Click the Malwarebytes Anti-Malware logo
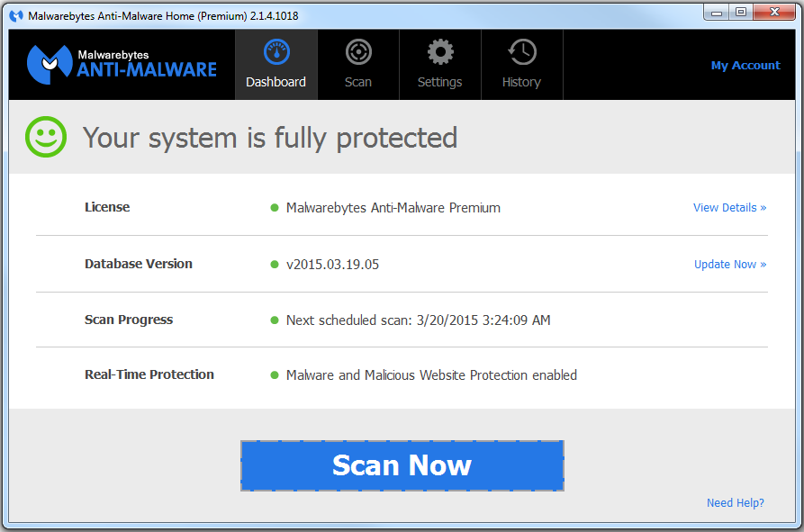Viewport: 804px width, 532px height. point(122,63)
